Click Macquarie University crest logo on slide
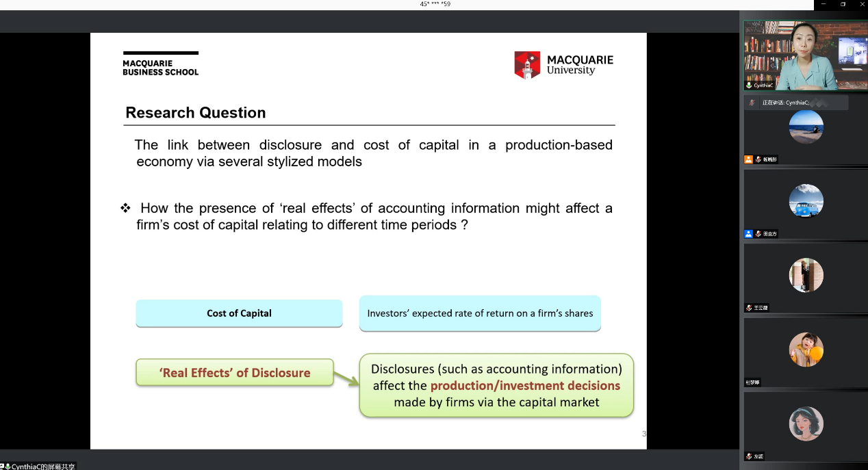The image size is (868, 470). click(x=527, y=65)
